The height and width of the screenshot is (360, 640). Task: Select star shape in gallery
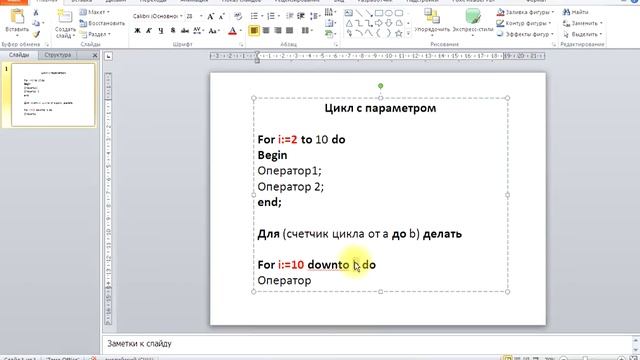coord(399,33)
